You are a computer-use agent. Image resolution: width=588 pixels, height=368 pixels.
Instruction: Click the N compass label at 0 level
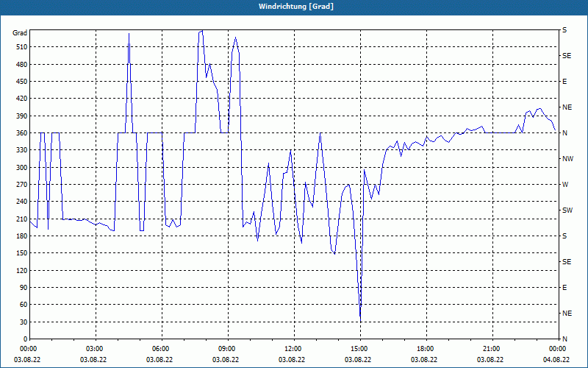click(x=564, y=339)
